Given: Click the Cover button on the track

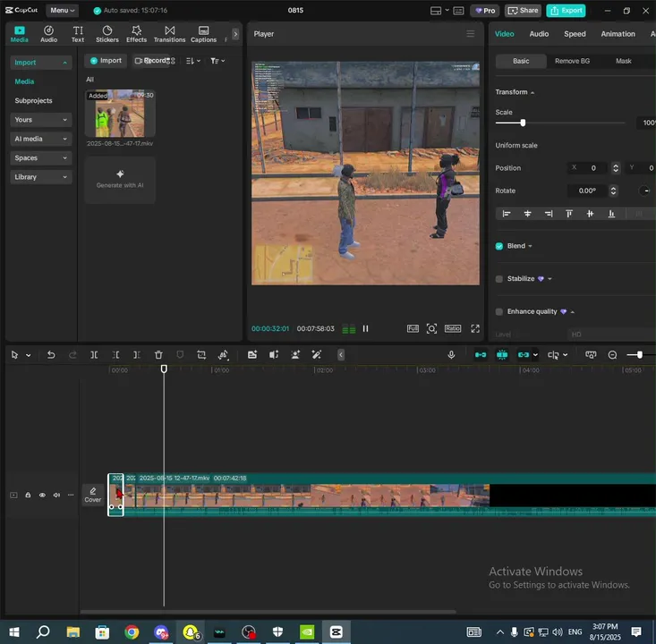Looking at the screenshot, I should click(x=93, y=496).
